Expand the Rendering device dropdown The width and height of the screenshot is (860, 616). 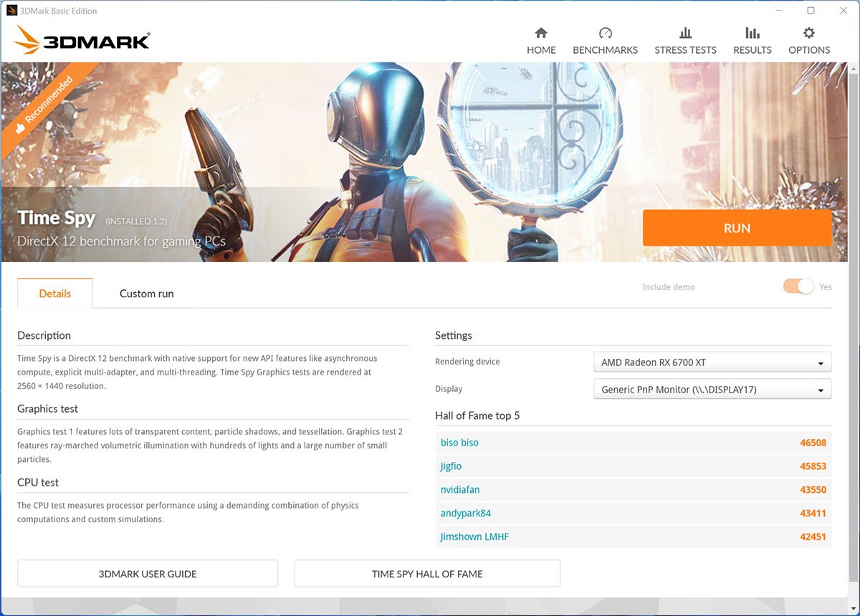click(x=712, y=362)
